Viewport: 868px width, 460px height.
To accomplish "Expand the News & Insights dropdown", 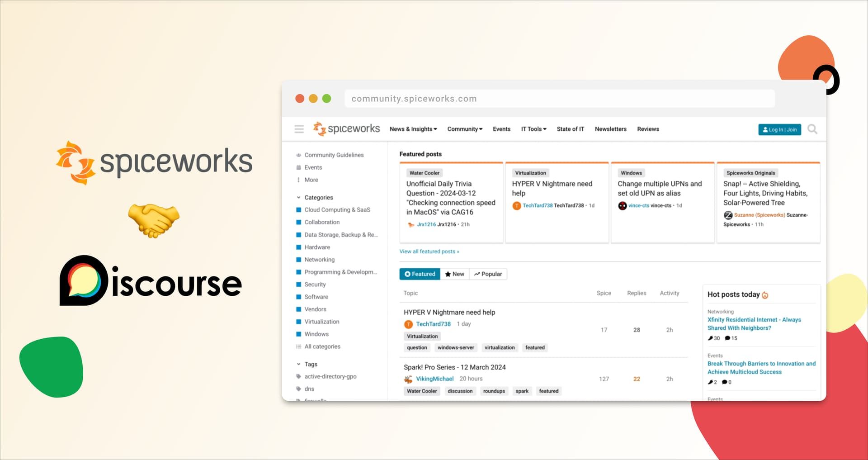I will point(413,129).
